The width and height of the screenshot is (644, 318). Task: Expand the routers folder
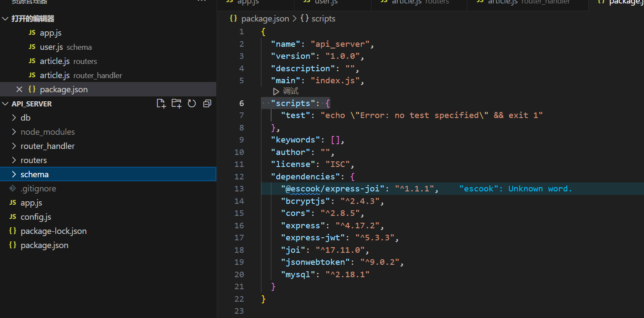(x=14, y=160)
